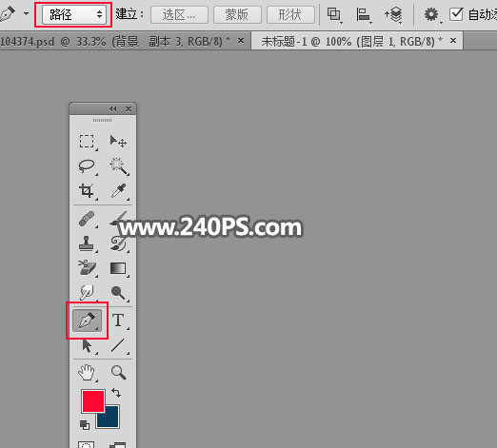This screenshot has width=497, height=448.
Task: Select the History Brush tool
Action: (x=118, y=243)
